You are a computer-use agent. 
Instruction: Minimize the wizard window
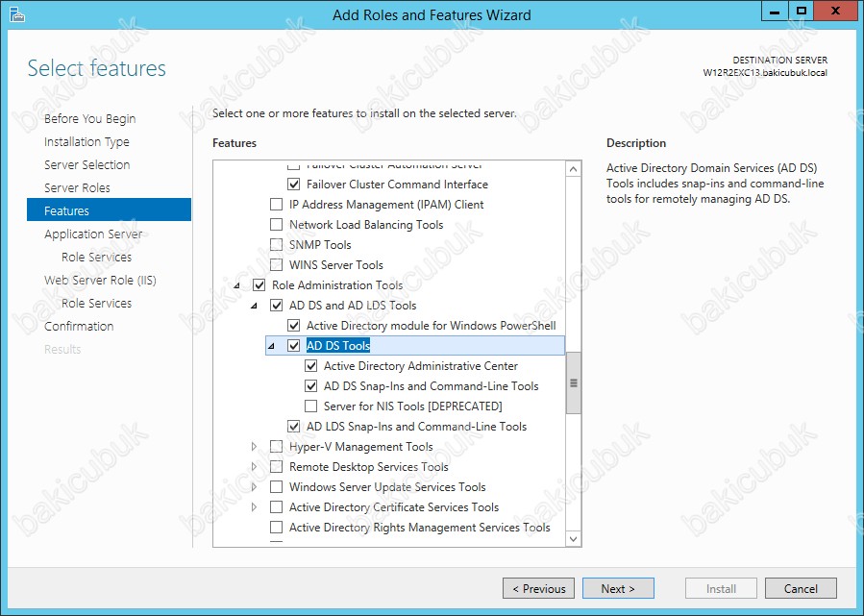coord(775,11)
